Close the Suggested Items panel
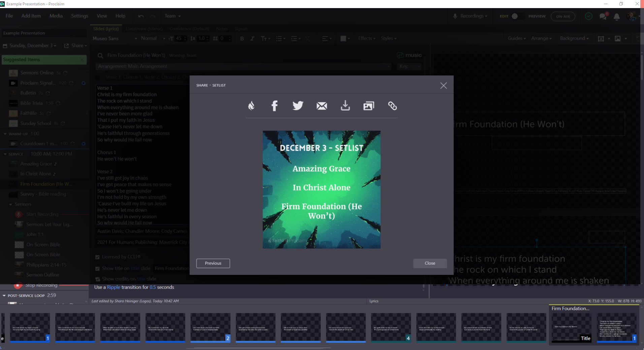This screenshot has height=350, width=644. coord(82,60)
